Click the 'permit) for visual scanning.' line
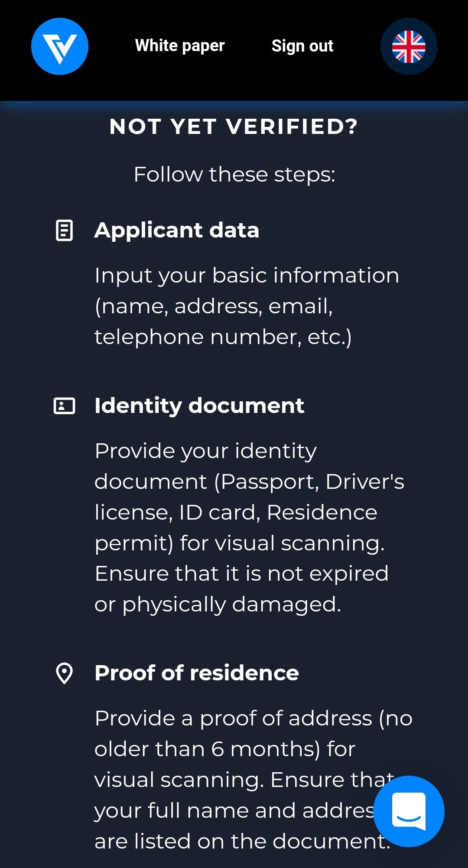468x868 pixels. click(x=240, y=543)
